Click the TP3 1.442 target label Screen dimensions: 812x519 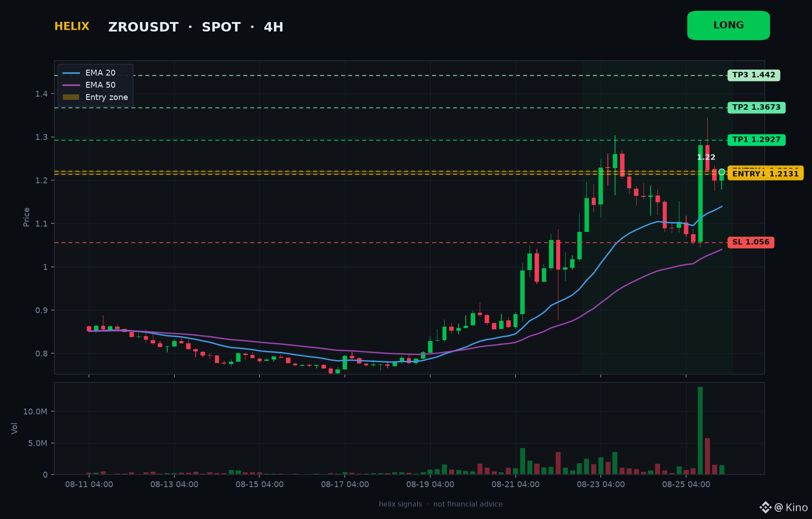click(x=754, y=75)
